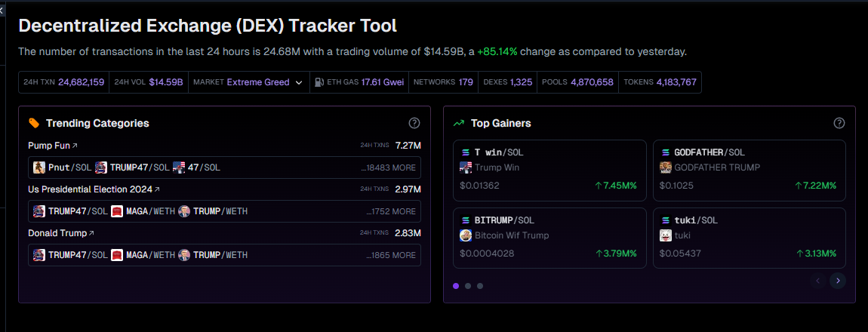Image resolution: width=868 pixels, height=332 pixels.
Task: Click the $0.01362 price
Action: point(479,186)
